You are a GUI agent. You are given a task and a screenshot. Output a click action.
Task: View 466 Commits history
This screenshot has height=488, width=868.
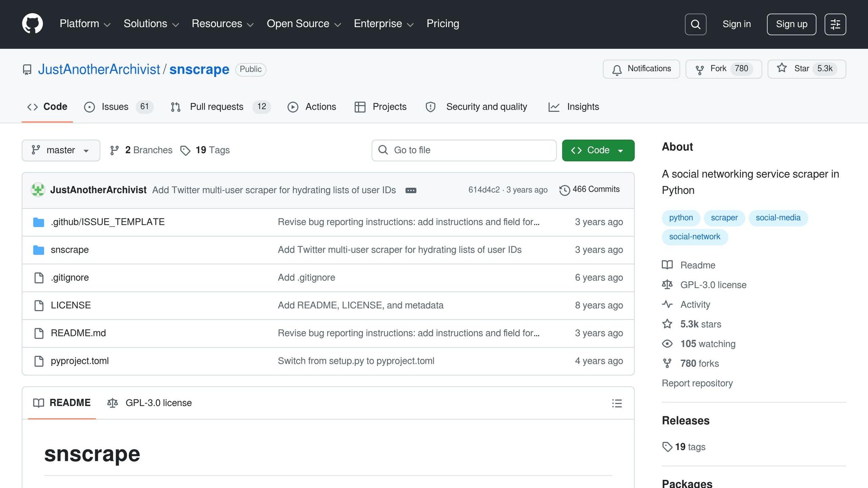pos(590,190)
